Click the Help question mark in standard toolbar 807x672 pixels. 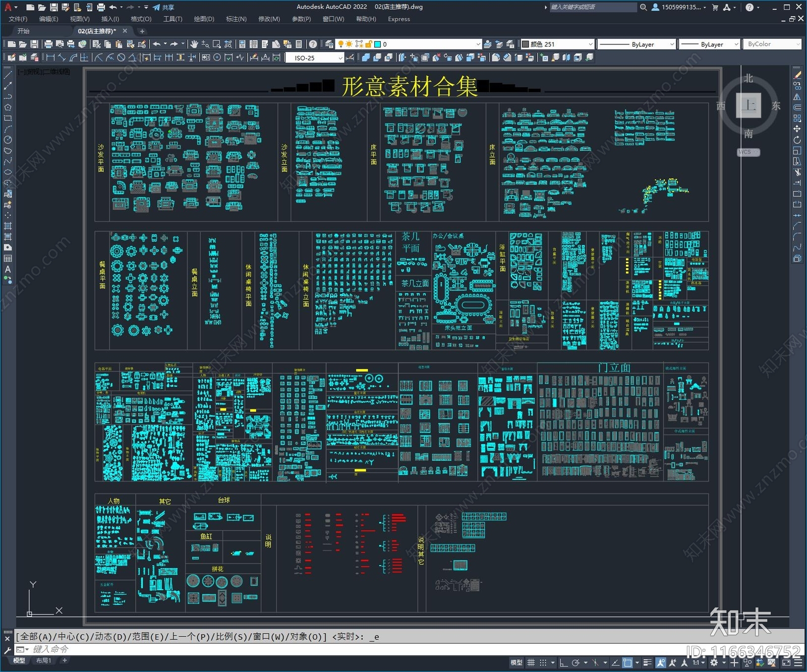[313, 44]
